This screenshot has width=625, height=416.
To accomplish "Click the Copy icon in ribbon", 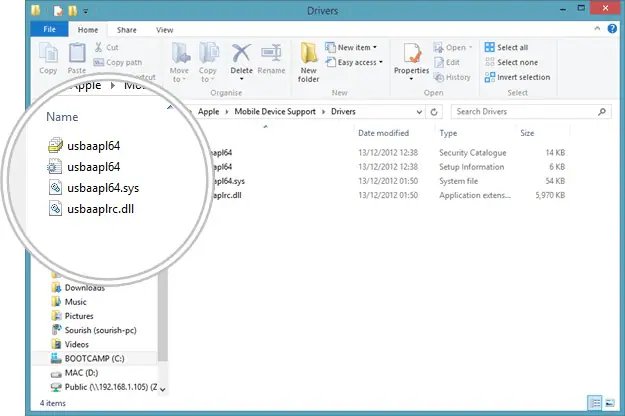I will (x=49, y=53).
